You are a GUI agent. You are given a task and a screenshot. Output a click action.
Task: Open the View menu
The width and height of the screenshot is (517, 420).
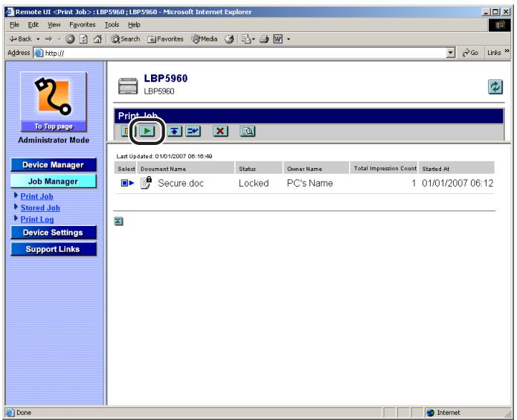tap(54, 25)
